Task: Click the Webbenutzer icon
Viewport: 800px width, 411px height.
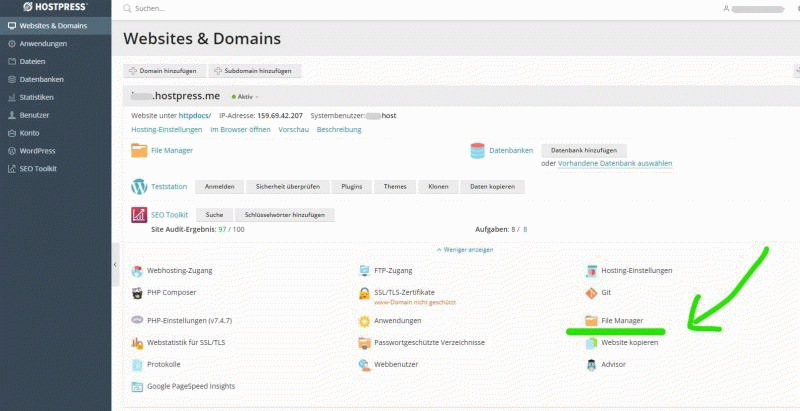Action: 364,365
